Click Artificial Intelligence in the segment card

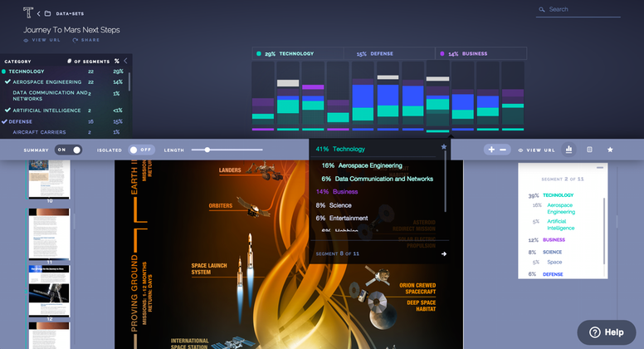[561, 224]
